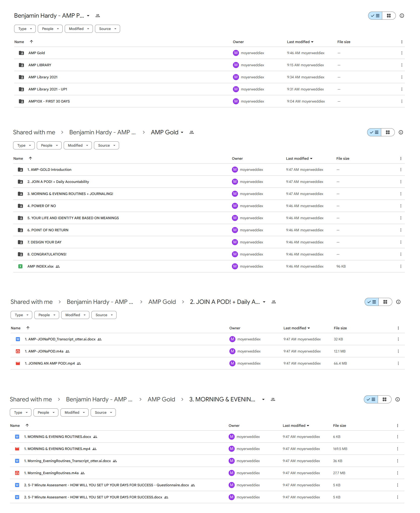Click video icon of JOINING AN AMP POD!.mp4
The image size is (420, 513).
pos(18,363)
